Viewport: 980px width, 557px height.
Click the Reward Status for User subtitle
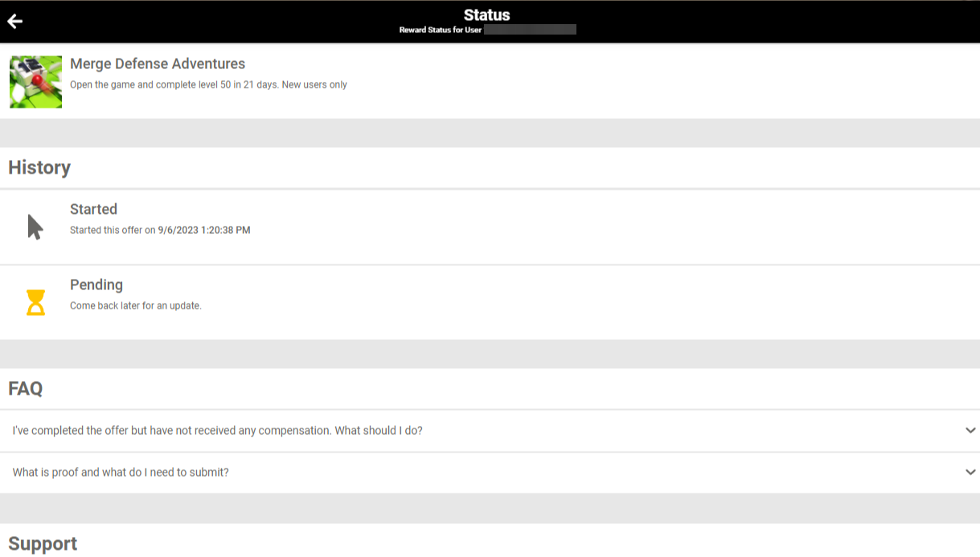pyautogui.click(x=441, y=30)
